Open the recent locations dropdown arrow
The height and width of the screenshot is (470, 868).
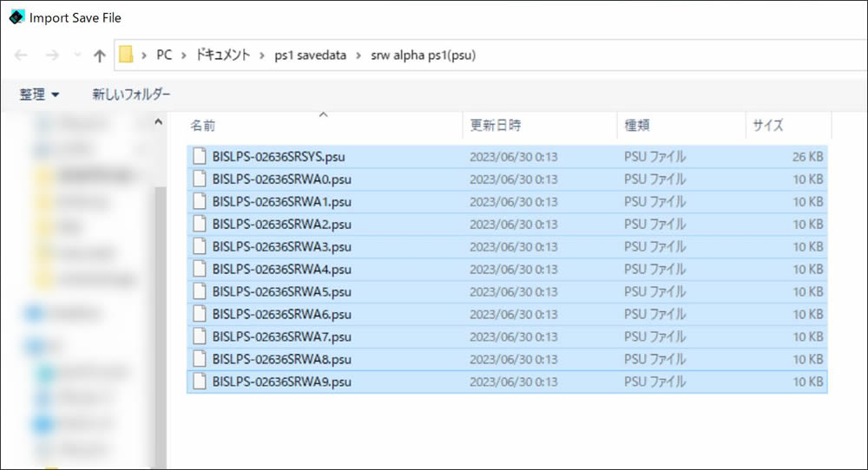coord(77,55)
